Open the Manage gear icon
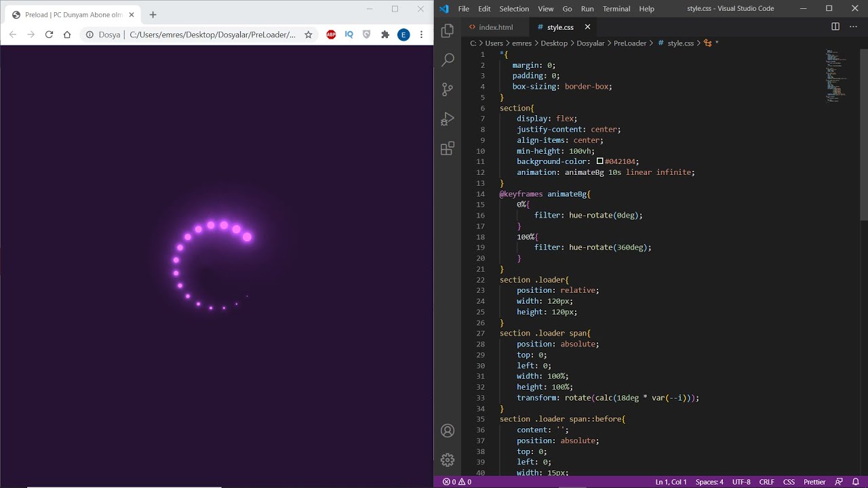The height and width of the screenshot is (488, 868). pos(448,460)
